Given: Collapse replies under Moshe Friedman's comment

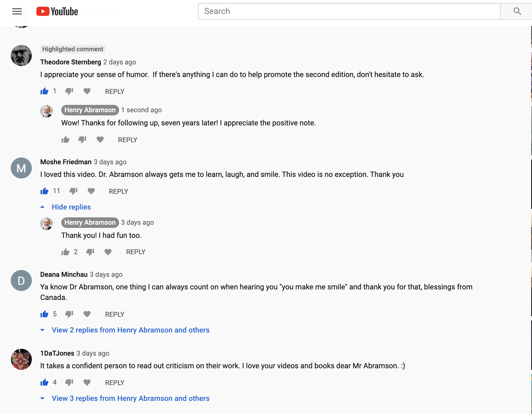Looking at the screenshot, I should pos(71,207).
